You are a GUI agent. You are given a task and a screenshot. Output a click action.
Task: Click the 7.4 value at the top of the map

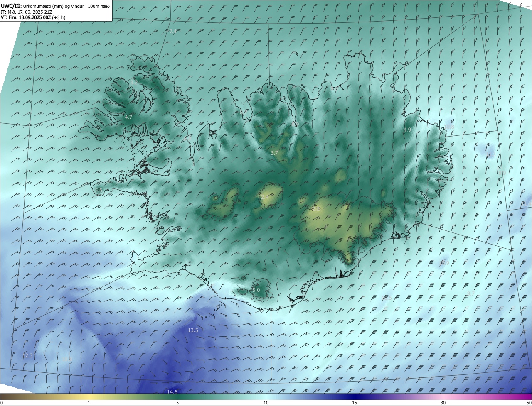pos(173,32)
